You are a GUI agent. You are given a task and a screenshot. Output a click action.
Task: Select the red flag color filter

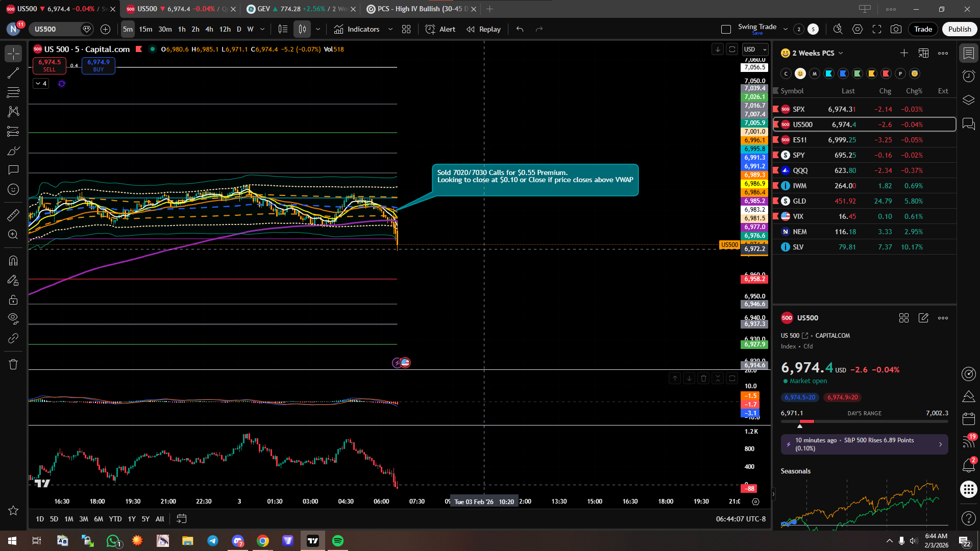click(x=886, y=73)
